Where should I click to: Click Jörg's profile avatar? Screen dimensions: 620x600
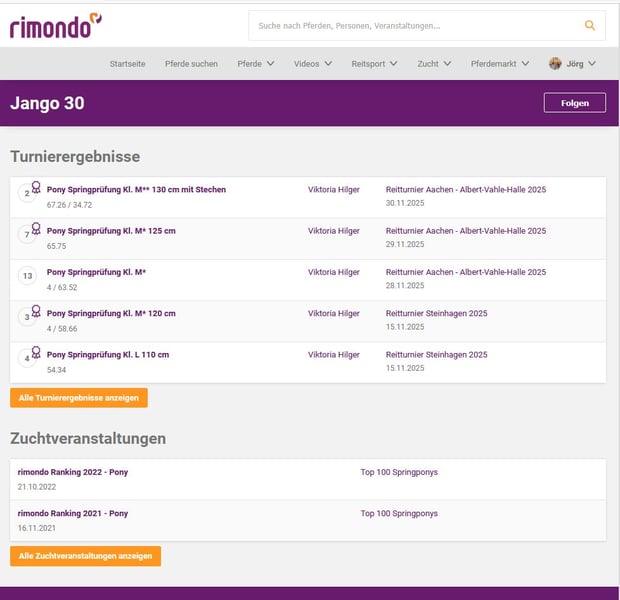point(555,64)
